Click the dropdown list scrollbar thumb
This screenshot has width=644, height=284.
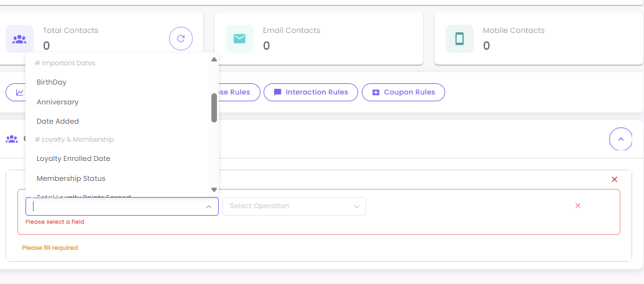coord(214,108)
